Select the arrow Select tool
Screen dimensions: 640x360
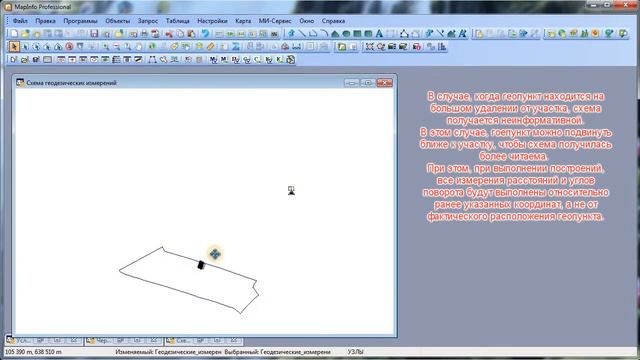click(x=14, y=47)
